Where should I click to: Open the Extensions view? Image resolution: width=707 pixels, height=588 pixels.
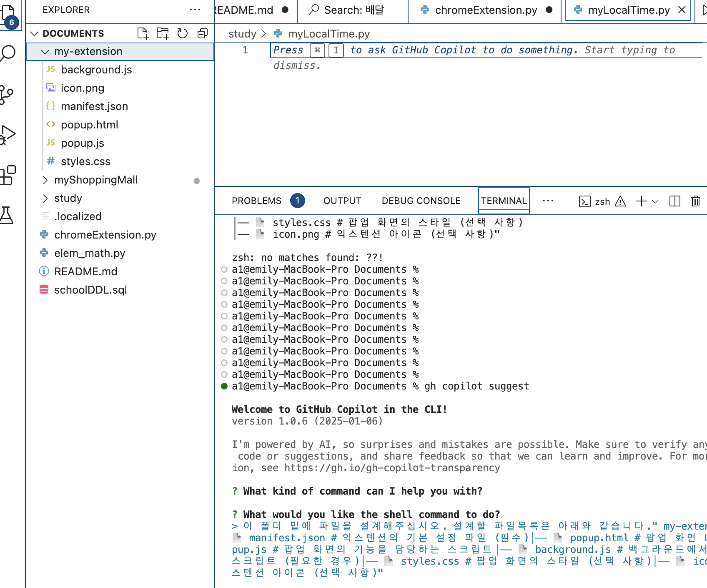8,175
